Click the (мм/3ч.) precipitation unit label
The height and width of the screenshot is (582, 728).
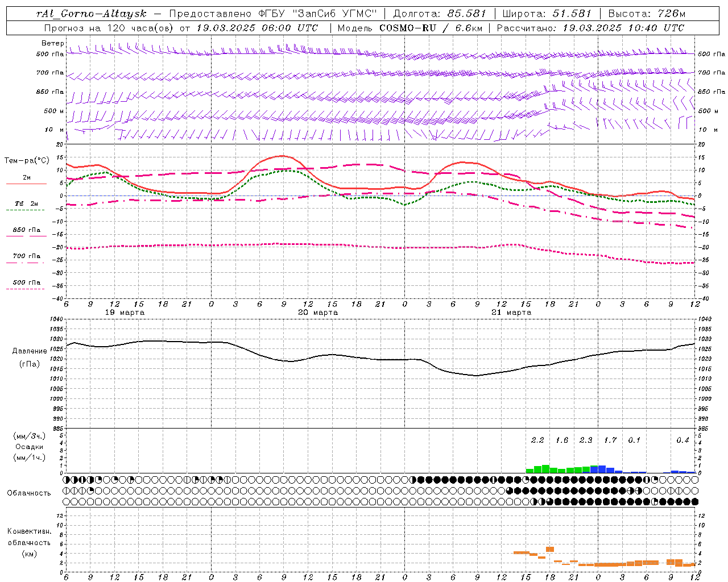point(29,436)
